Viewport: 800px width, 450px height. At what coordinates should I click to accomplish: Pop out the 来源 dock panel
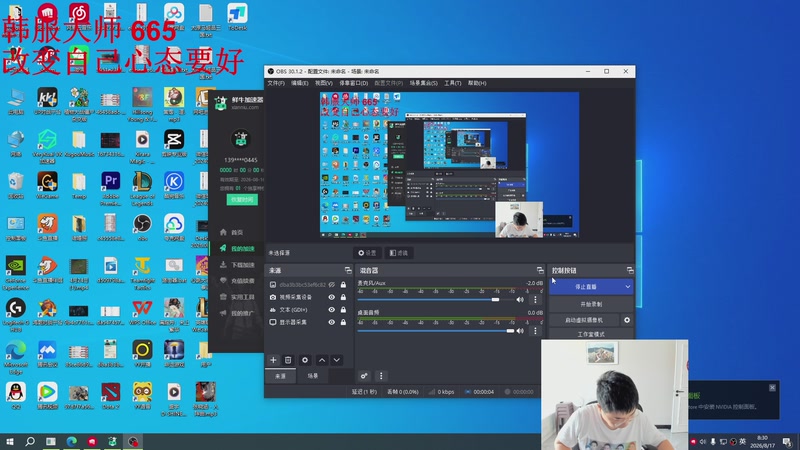tap(348, 270)
